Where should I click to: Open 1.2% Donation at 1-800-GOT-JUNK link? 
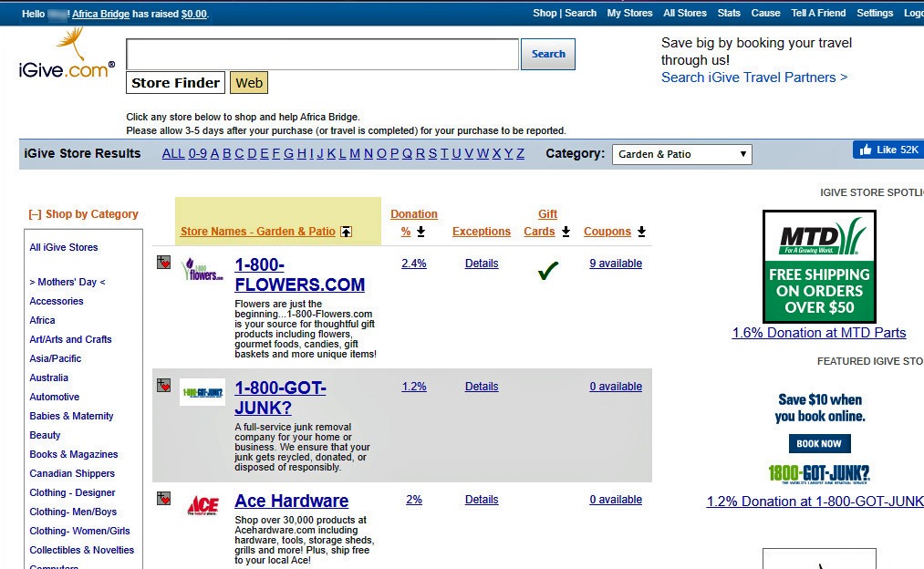coord(815,502)
